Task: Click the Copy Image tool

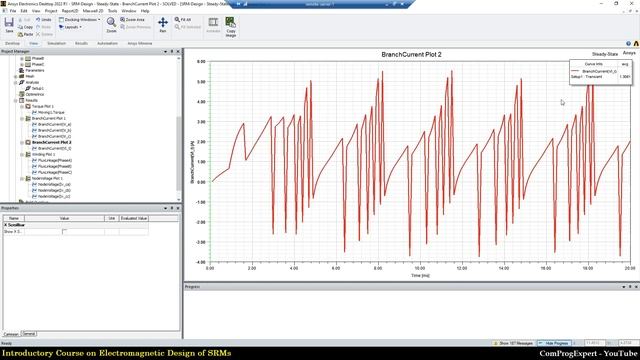Action: click(231, 27)
